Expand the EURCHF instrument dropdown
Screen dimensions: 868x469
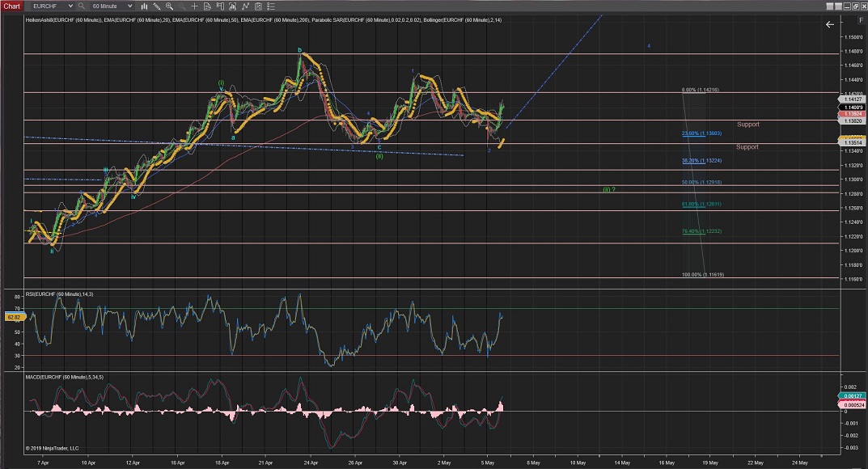(70, 6)
